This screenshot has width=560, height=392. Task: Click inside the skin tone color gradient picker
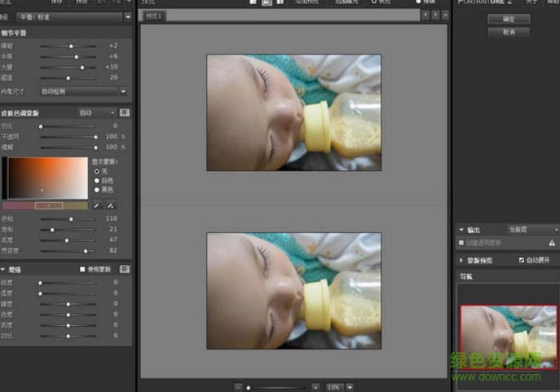(47, 178)
